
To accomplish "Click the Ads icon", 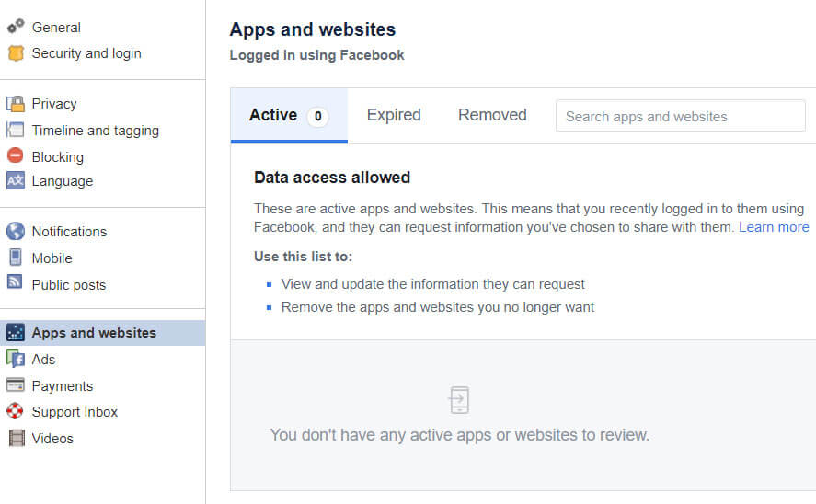I will click(x=16, y=359).
